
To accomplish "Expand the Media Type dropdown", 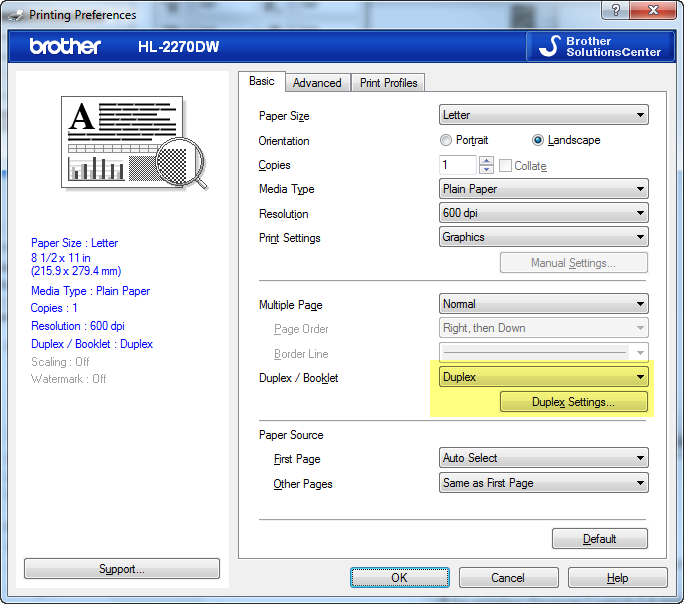I will click(x=543, y=189).
